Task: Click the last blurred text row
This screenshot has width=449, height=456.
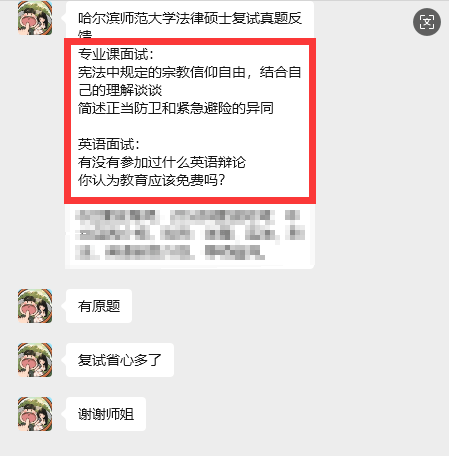Action: pos(170,252)
